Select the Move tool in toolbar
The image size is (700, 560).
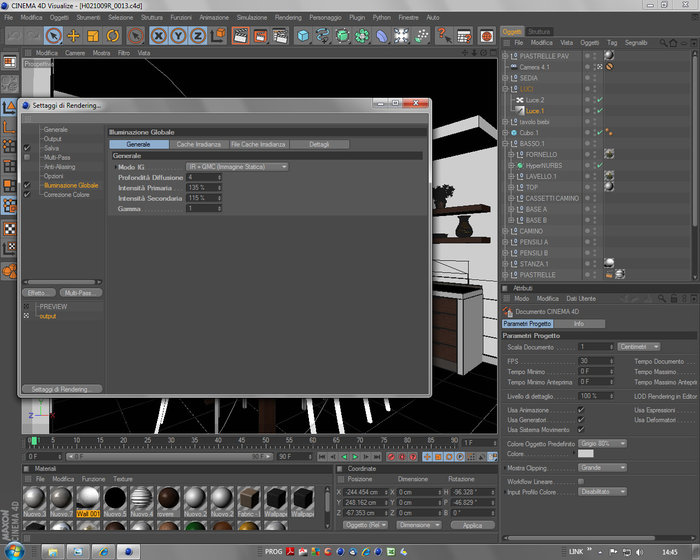(x=73, y=36)
